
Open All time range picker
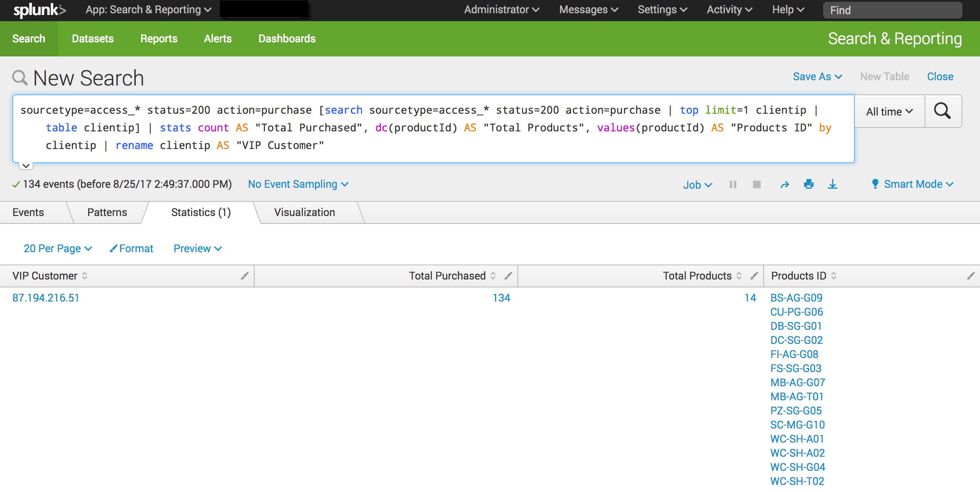click(890, 112)
